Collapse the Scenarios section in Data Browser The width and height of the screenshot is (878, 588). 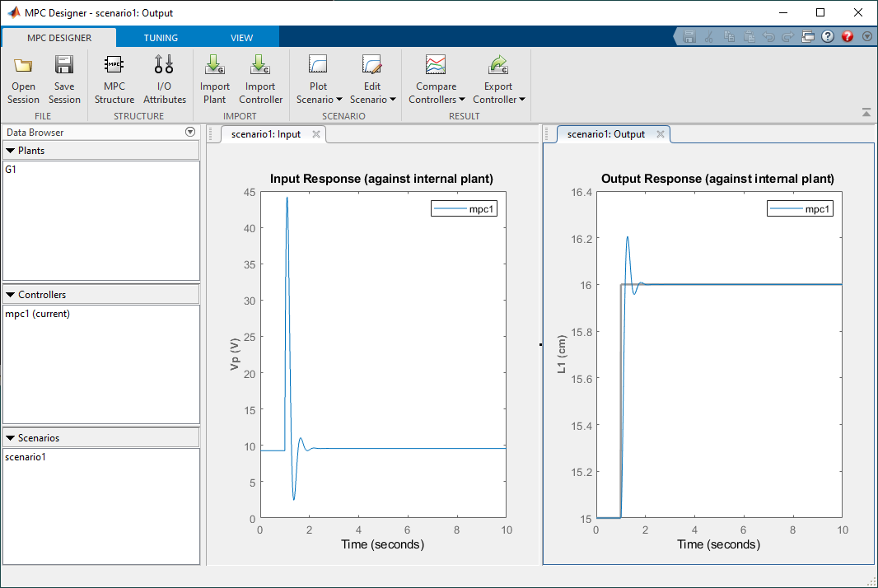click(11, 438)
